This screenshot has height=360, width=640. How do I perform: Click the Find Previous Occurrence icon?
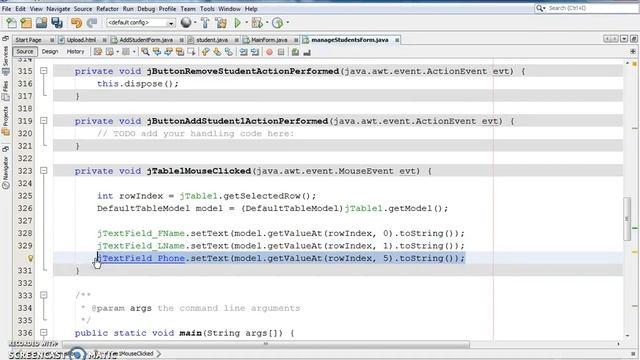pyautogui.click(x=157, y=52)
